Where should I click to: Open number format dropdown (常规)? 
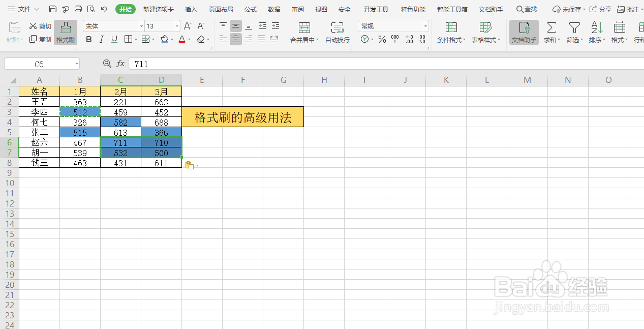point(425,26)
